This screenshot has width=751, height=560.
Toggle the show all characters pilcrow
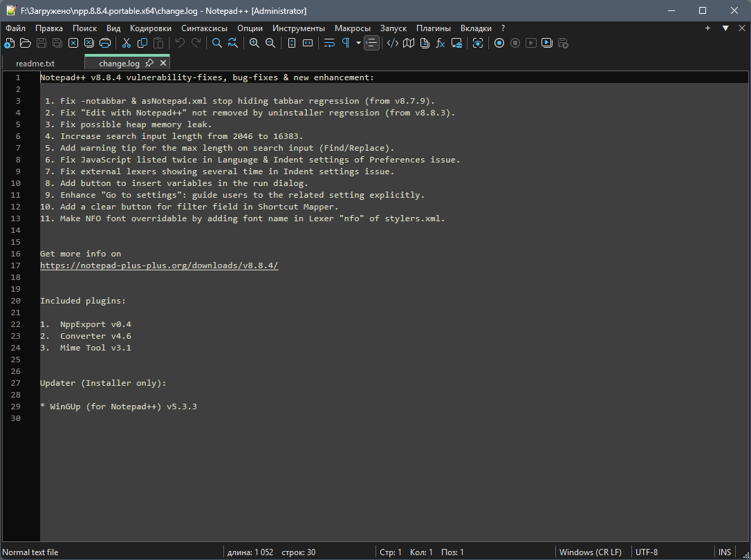[x=345, y=43]
